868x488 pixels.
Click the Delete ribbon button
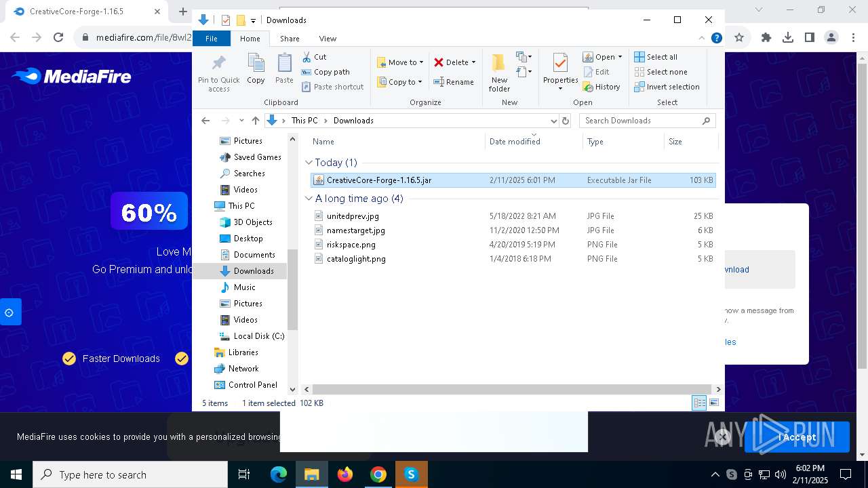(454, 62)
